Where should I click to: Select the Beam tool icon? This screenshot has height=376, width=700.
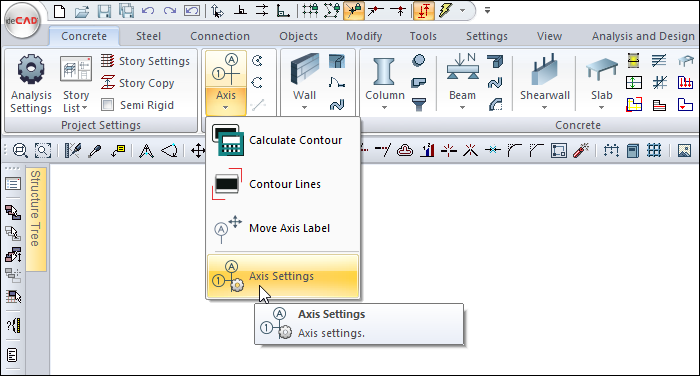(462, 67)
